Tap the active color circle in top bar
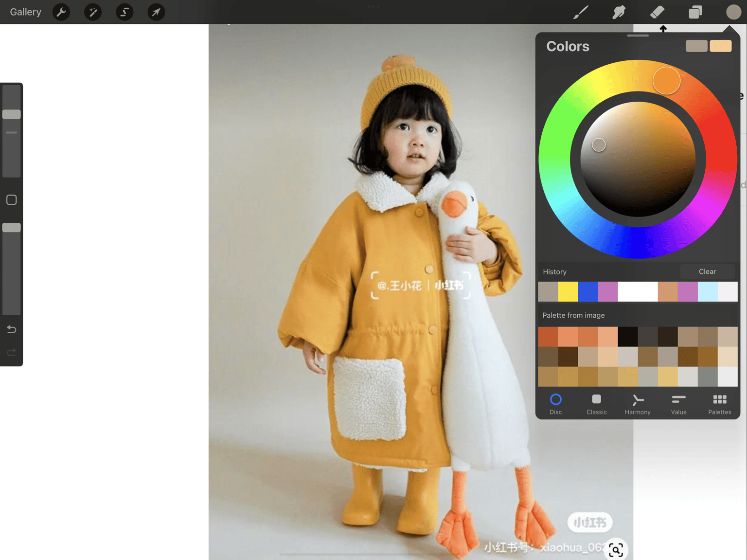Image resolution: width=747 pixels, height=560 pixels. (x=733, y=12)
